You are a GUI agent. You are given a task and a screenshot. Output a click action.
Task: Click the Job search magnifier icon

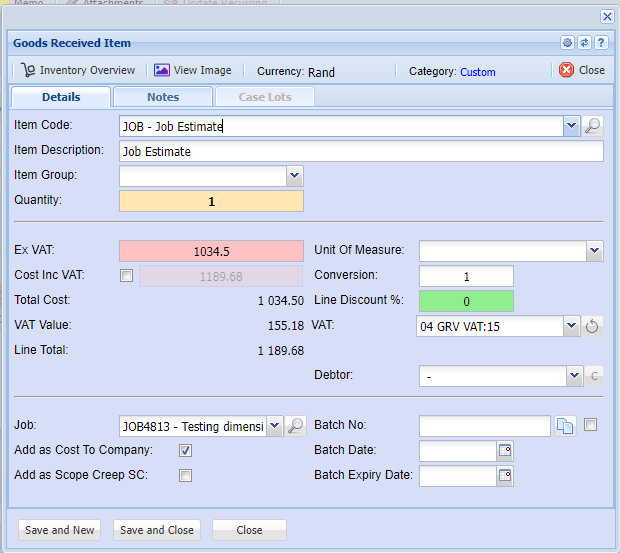[x=296, y=426]
